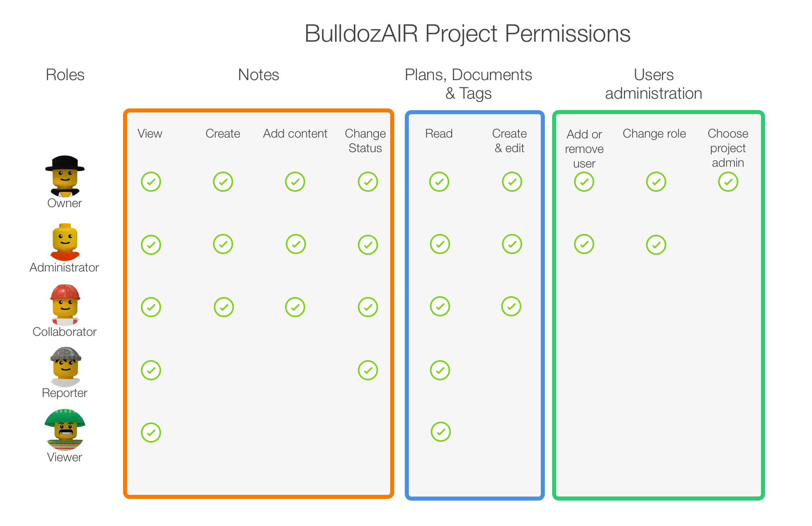The image size is (812, 526).
Task: Click Administrator's Change role checkmark
Action: [656, 245]
